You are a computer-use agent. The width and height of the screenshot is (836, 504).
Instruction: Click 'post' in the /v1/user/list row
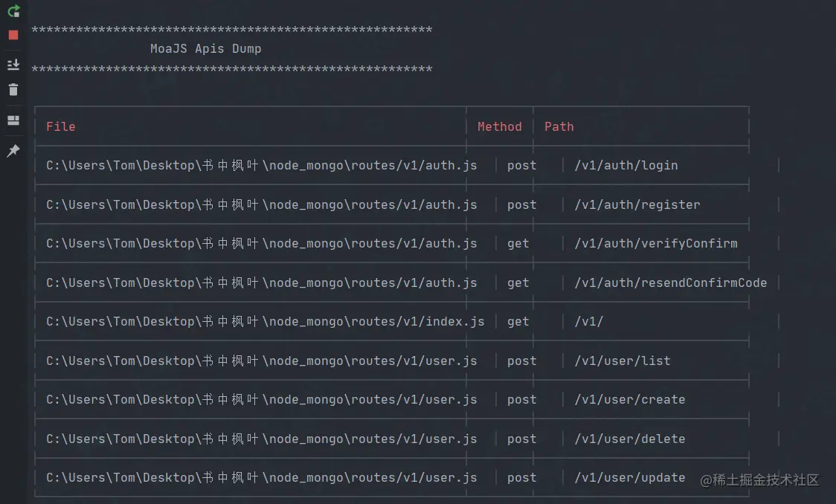pyautogui.click(x=521, y=361)
